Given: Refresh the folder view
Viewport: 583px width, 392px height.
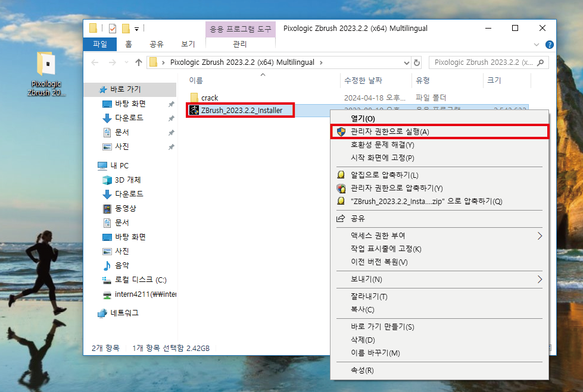Looking at the screenshot, I should click(417, 62).
